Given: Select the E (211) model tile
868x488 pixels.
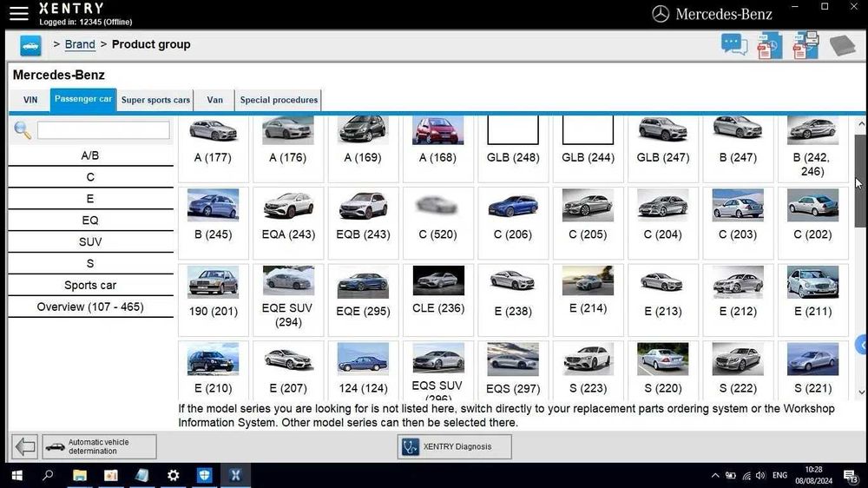Looking at the screenshot, I should [812, 300].
